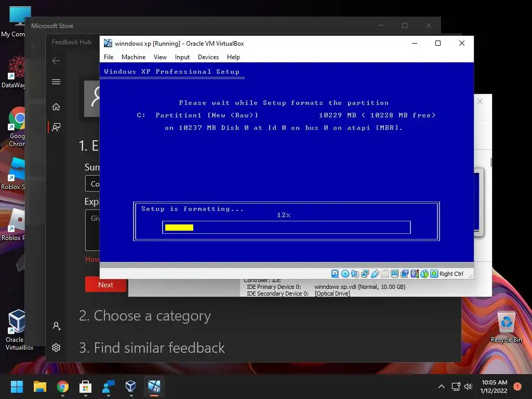Viewport: 532px width, 399px height.
Task: Open VirtualBox Manager from the taskbar
Action: click(131, 387)
